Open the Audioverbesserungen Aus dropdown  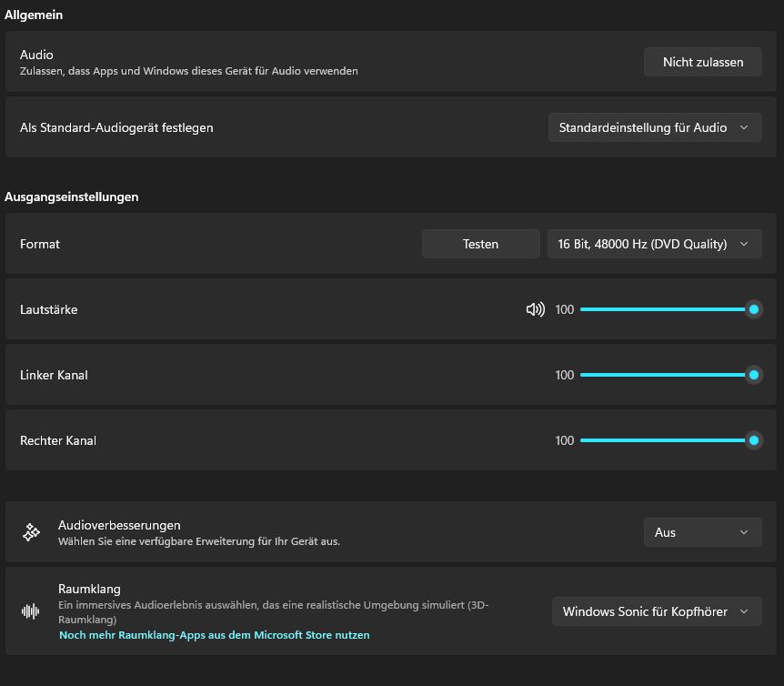pos(702,532)
